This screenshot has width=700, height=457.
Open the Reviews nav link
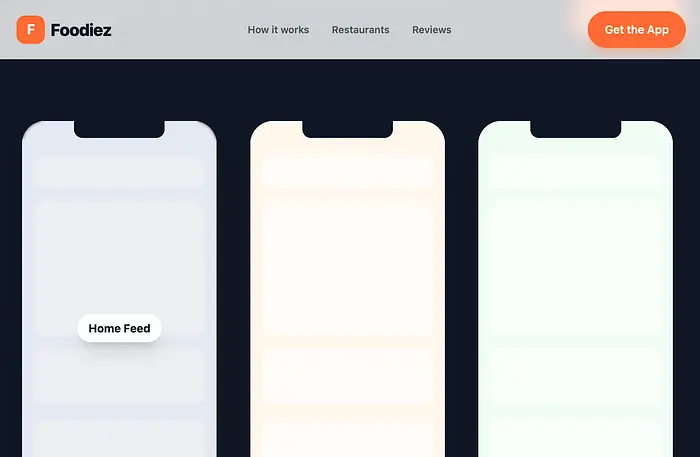[431, 30]
